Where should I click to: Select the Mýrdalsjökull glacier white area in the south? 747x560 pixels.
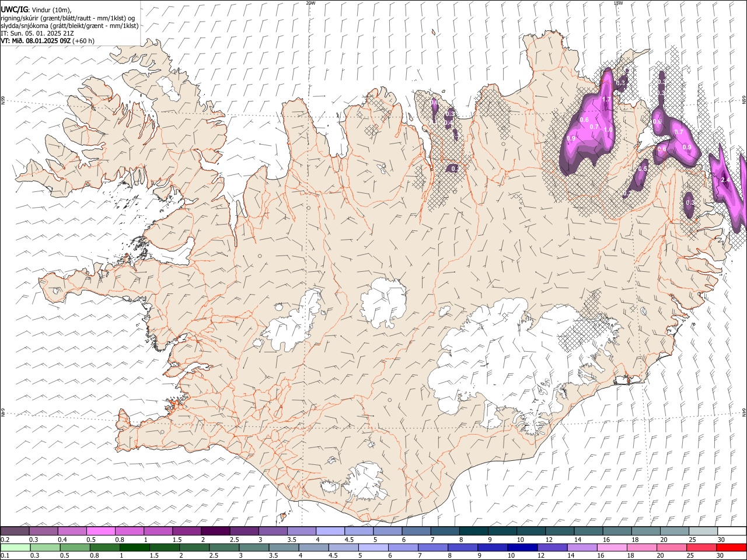tap(365, 481)
